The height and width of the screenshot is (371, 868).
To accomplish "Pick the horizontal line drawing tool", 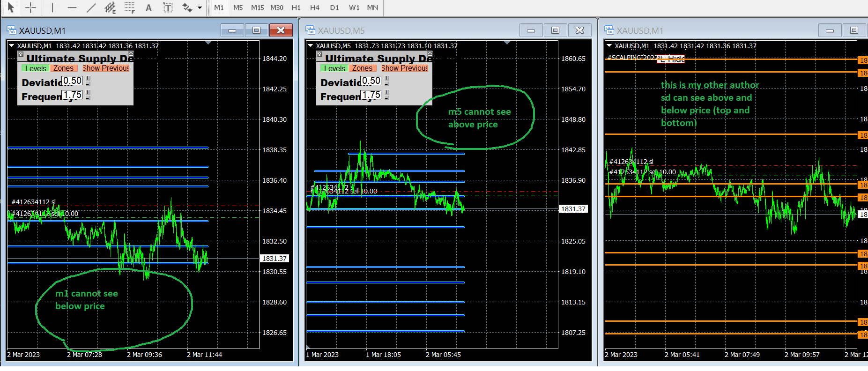I will (72, 7).
